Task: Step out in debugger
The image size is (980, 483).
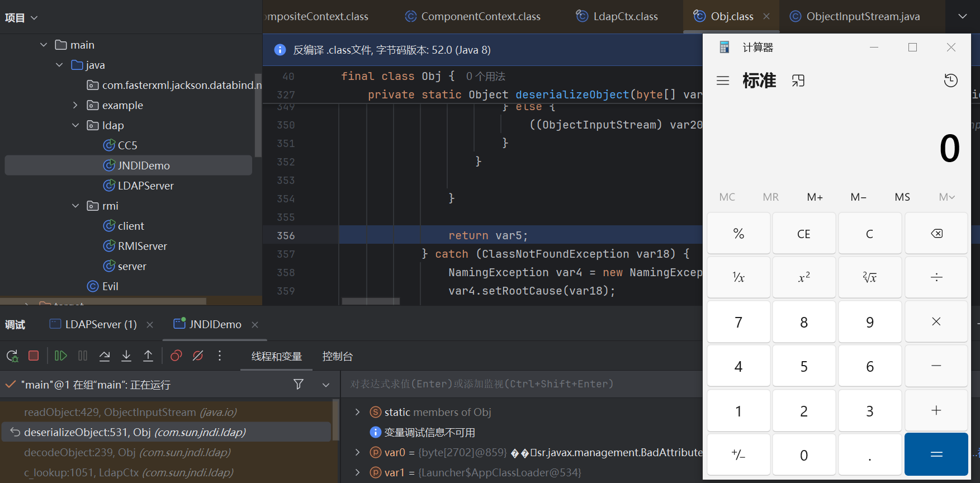Action: pos(148,356)
